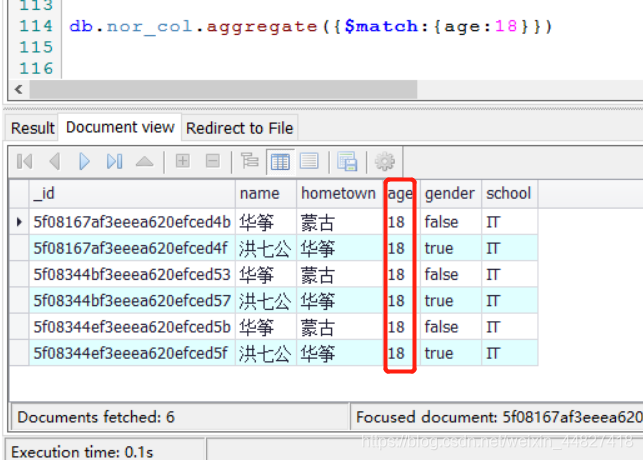Select table view icon

(x=280, y=162)
